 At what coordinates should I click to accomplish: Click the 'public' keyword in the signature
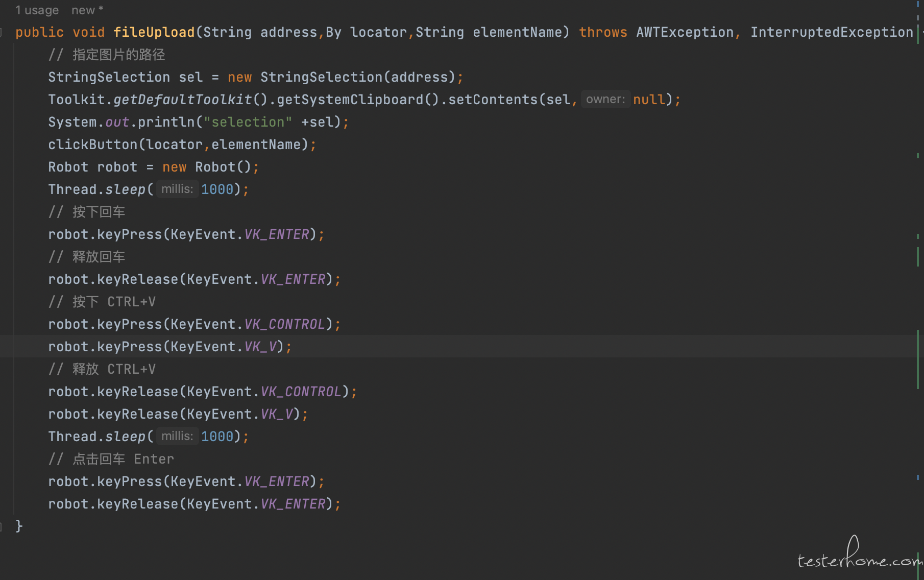coord(39,32)
